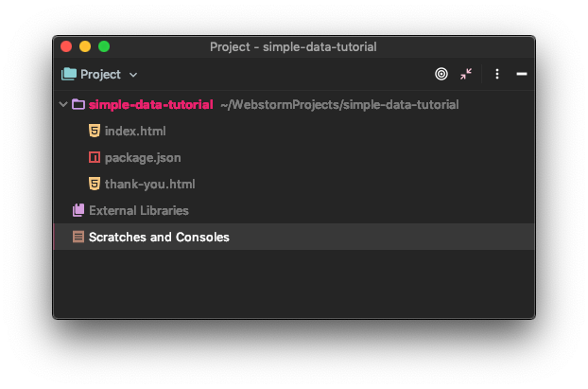Image resolution: width=588 pixels, height=389 pixels.
Task: Open the three-dot options menu
Action: [497, 74]
